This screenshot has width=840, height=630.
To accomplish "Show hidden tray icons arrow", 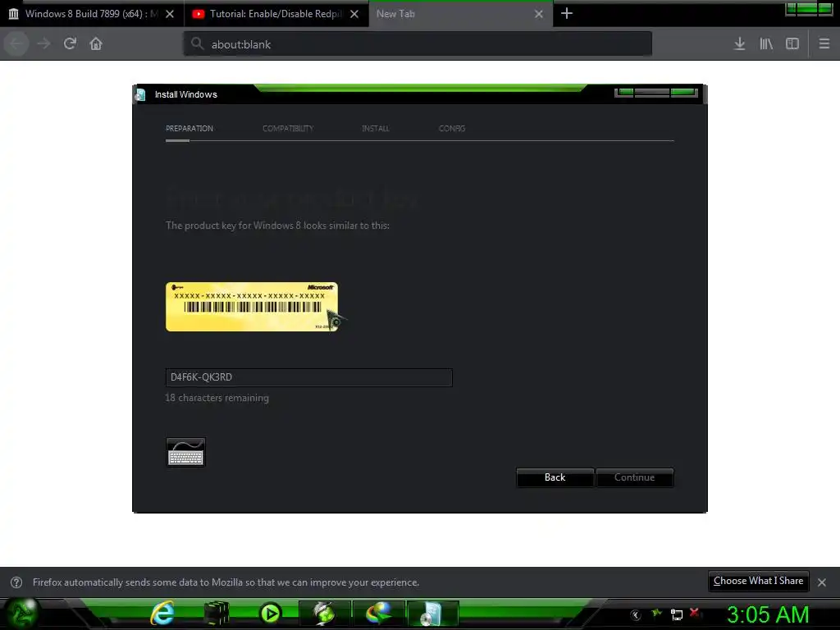I will point(636,614).
